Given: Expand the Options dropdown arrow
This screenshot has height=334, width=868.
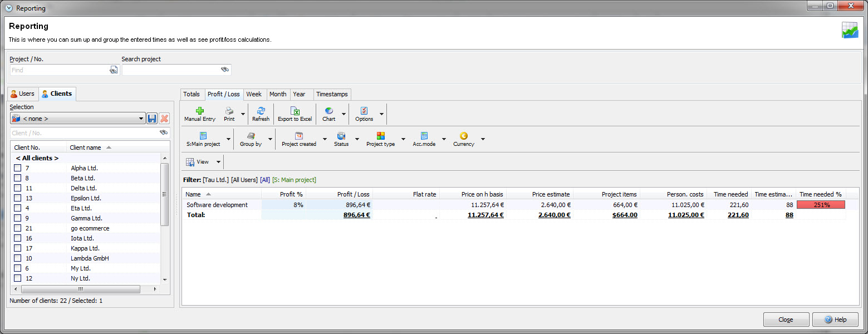Looking at the screenshot, I should pyautogui.click(x=381, y=114).
